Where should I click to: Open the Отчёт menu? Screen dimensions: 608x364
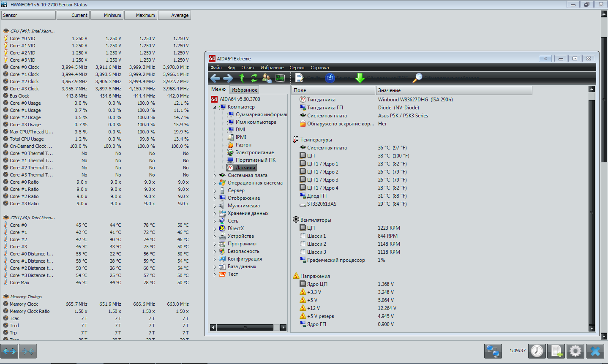(248, 68)
